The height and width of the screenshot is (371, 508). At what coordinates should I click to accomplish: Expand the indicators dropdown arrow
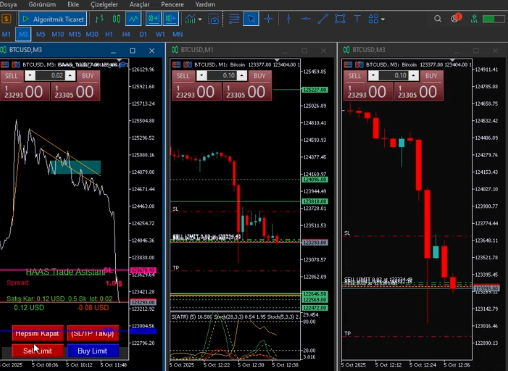200,19
